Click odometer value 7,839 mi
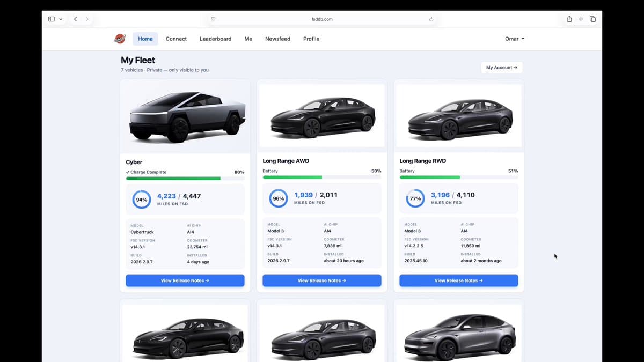644x362 pixels. (333, 246)
